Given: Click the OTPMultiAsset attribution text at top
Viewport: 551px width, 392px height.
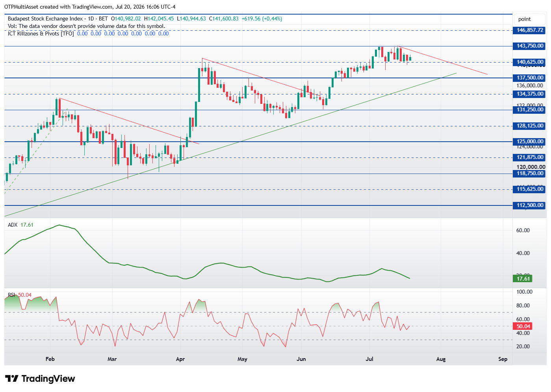Looking at the screenshot, I should (90, 7).
